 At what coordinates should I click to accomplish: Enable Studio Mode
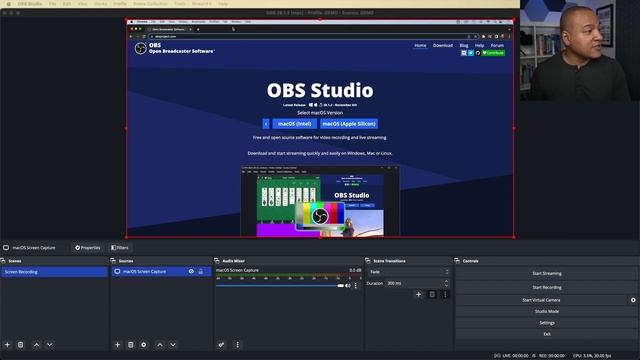[x=547, y=311]
